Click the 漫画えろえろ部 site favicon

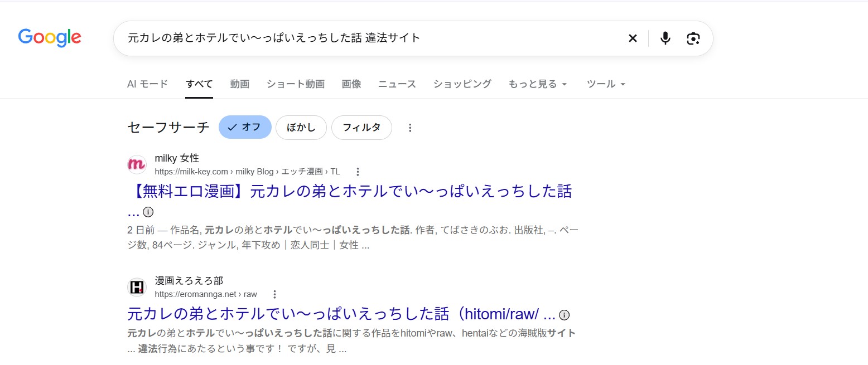(137, 287)
